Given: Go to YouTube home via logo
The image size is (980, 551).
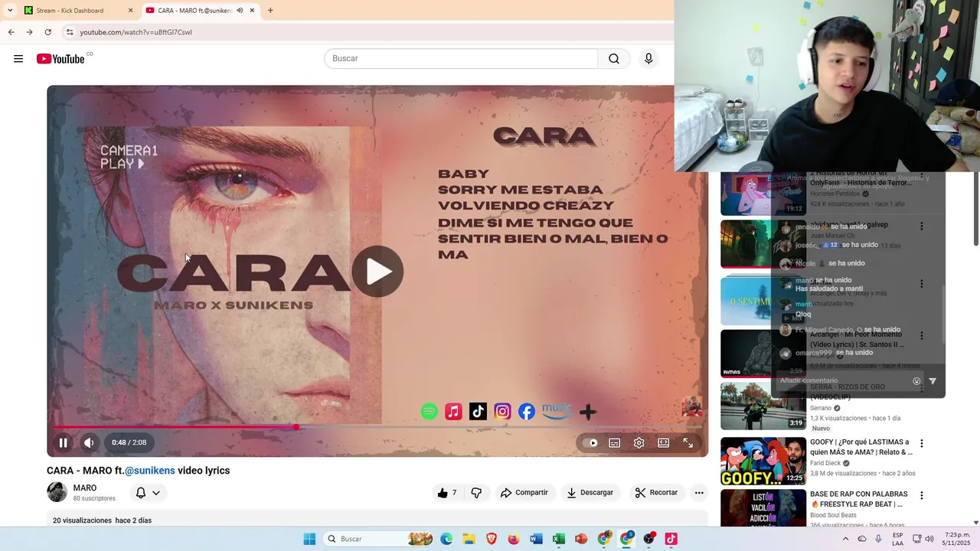Looking at the screenshot, I should pos(60,59).
